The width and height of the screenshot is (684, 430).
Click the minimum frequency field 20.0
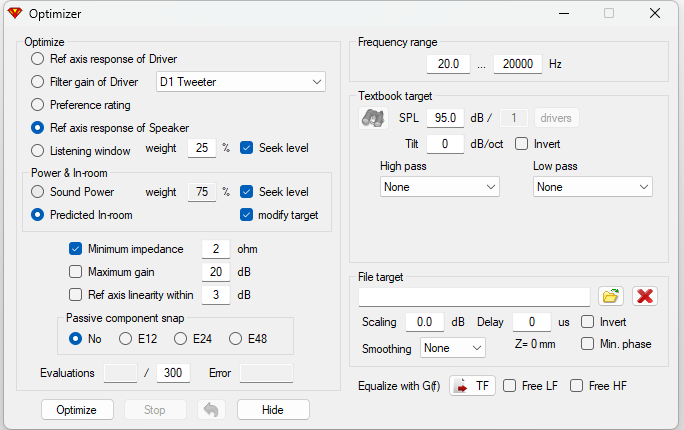[448, 64]
